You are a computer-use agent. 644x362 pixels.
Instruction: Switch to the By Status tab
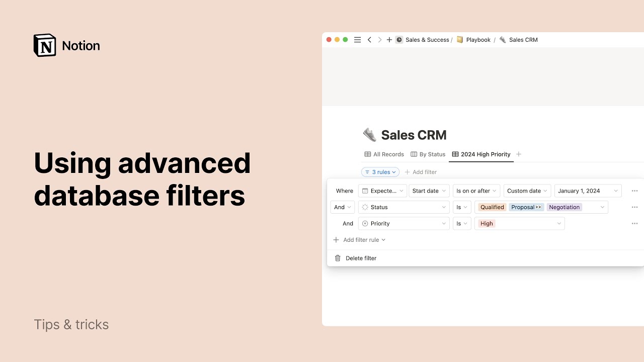pos(432,154)
